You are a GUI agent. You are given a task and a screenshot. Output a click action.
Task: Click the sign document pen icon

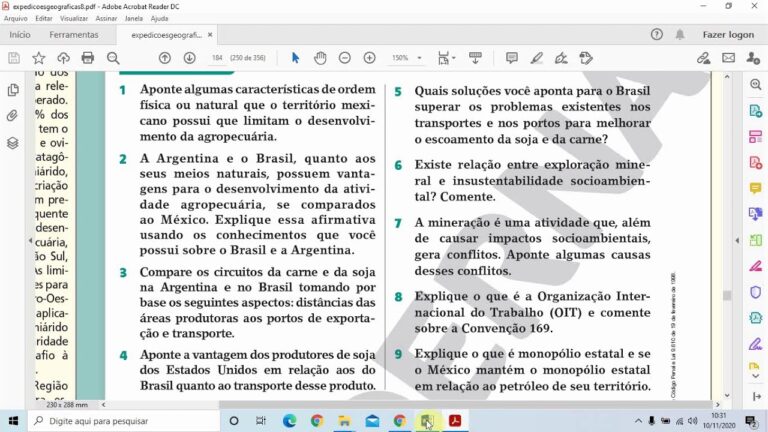click(x=561, y=58)
